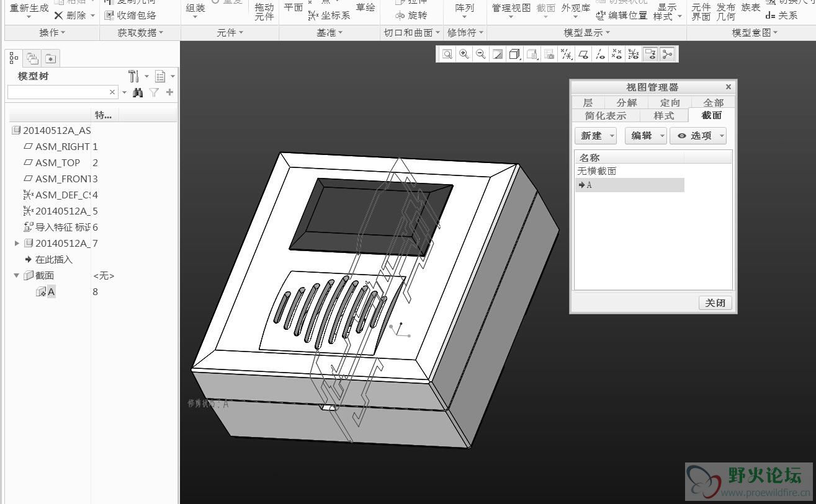Open the search field dropdown arrow
This screenshot has width=816, height=504.
124,92
